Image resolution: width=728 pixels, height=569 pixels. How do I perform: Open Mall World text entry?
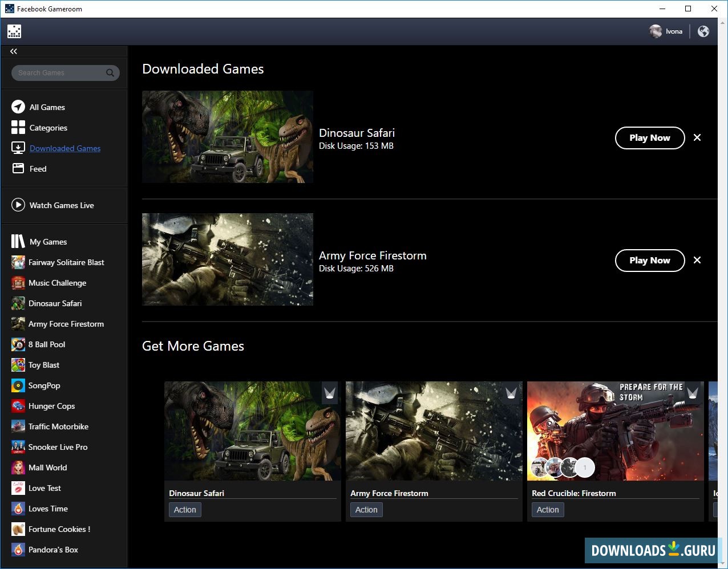[48, 468]
